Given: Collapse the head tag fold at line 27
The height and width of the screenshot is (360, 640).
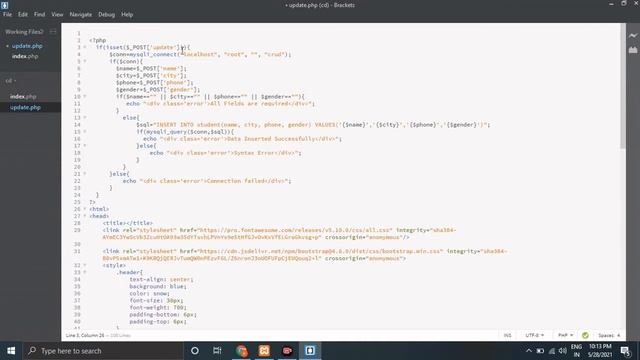Looking at the screenshot, I should click(85, 216).
